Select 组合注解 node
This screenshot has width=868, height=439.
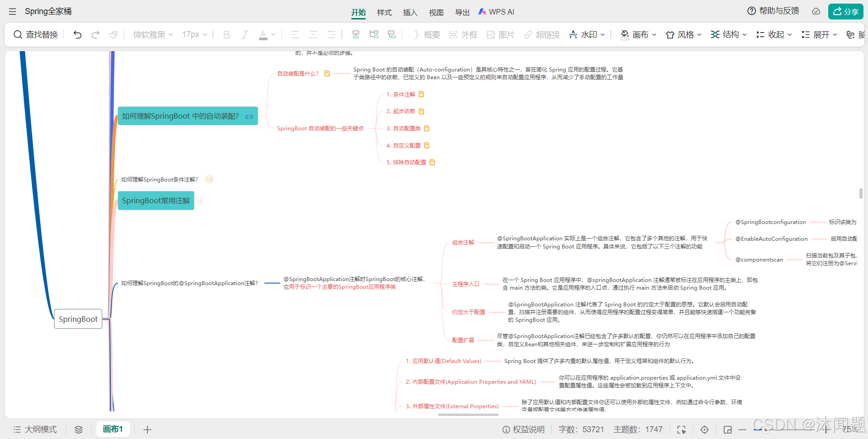463,243
